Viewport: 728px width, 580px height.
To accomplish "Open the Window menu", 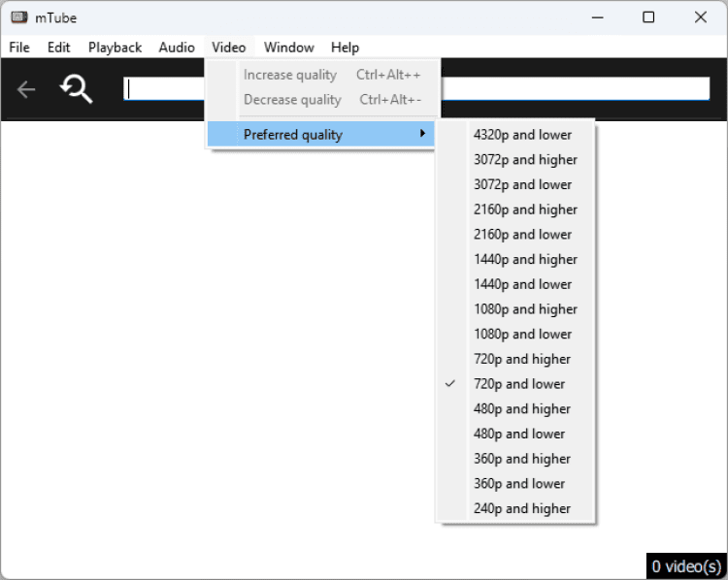I will [x=289, y=48].
